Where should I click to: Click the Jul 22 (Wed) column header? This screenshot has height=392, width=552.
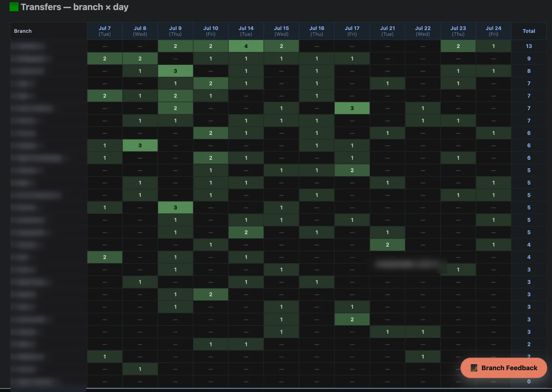(x=422, y=31)
